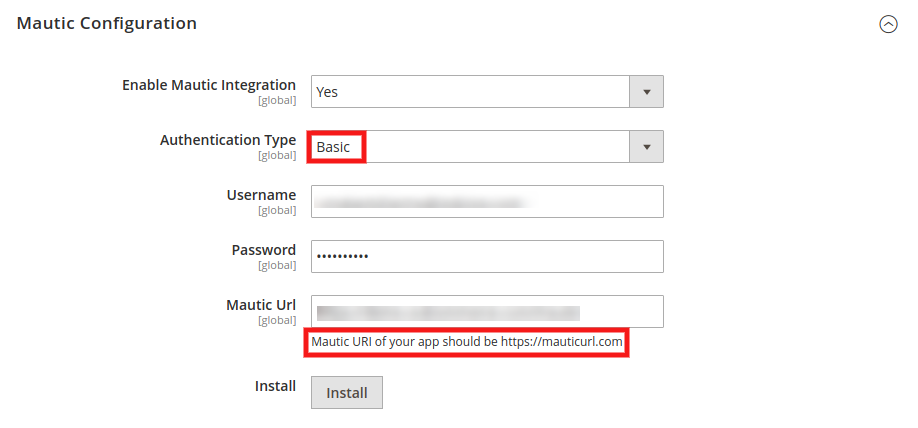Click the Mautic URI hint text below the Url field
Image resolution: width=918 pixels, height=428 pixels.
pos(467,342)
